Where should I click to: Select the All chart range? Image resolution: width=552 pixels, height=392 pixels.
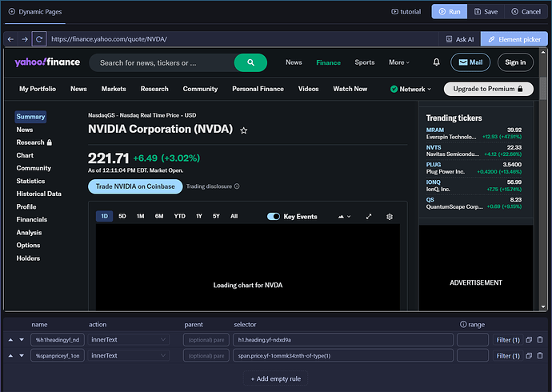point(234,216)
